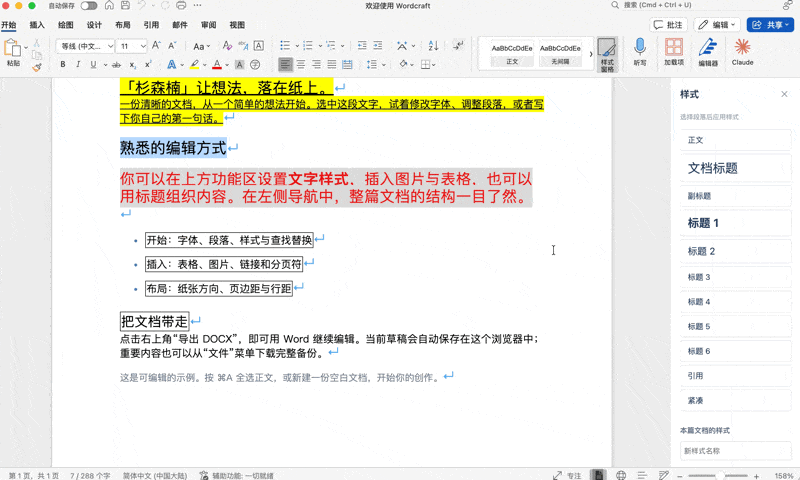Click the search field in title bar

click(x=694, y=5)
